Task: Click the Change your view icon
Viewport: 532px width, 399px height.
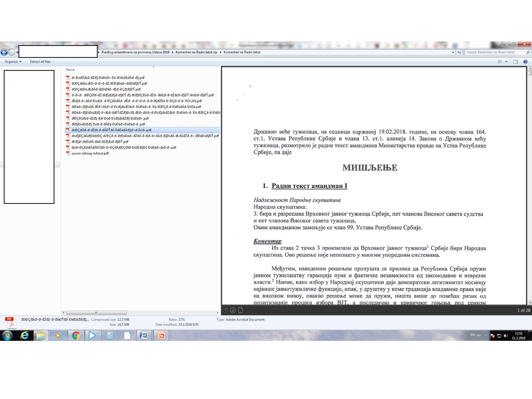Action: (500, 62)
